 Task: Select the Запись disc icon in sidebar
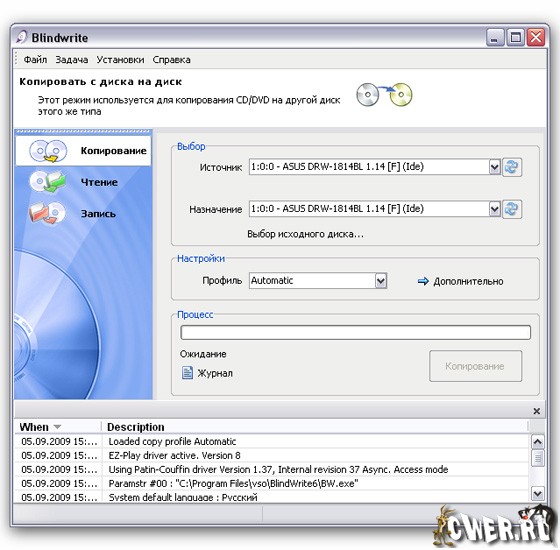[47, 213]
